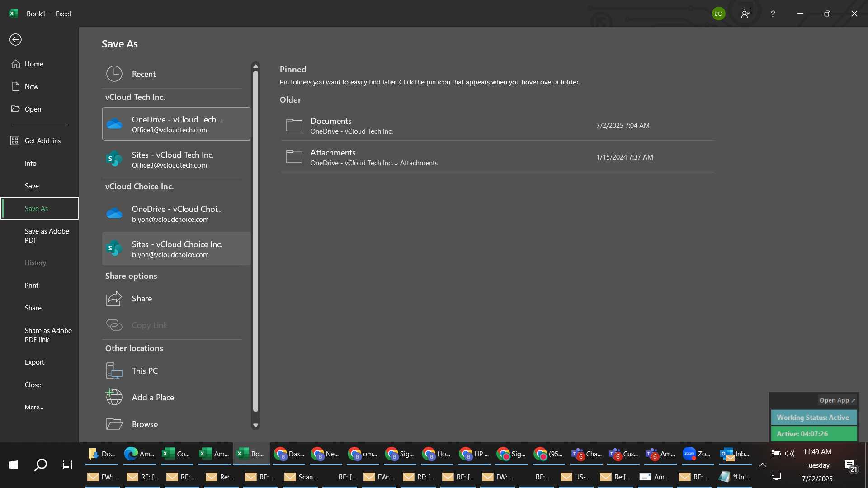Select Sites - vCloud Choice Inc.
The image size is (868, 488).
[176, 249]
